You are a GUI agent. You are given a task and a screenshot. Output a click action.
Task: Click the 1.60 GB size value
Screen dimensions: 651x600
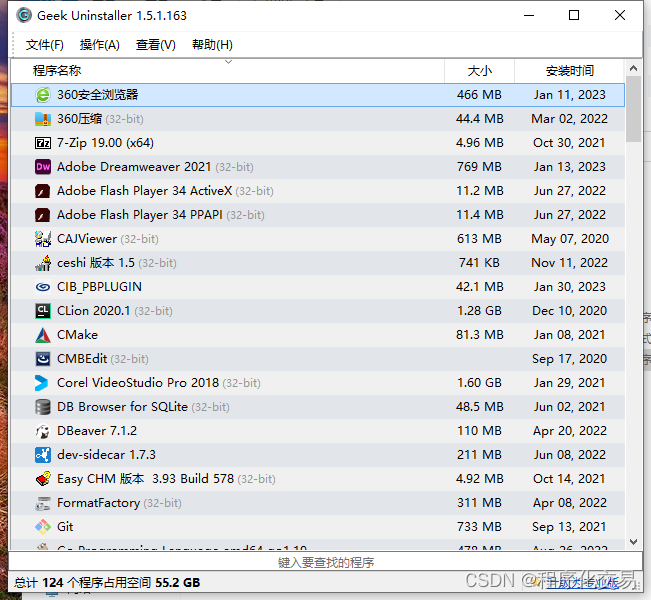(x=479, y=383)
